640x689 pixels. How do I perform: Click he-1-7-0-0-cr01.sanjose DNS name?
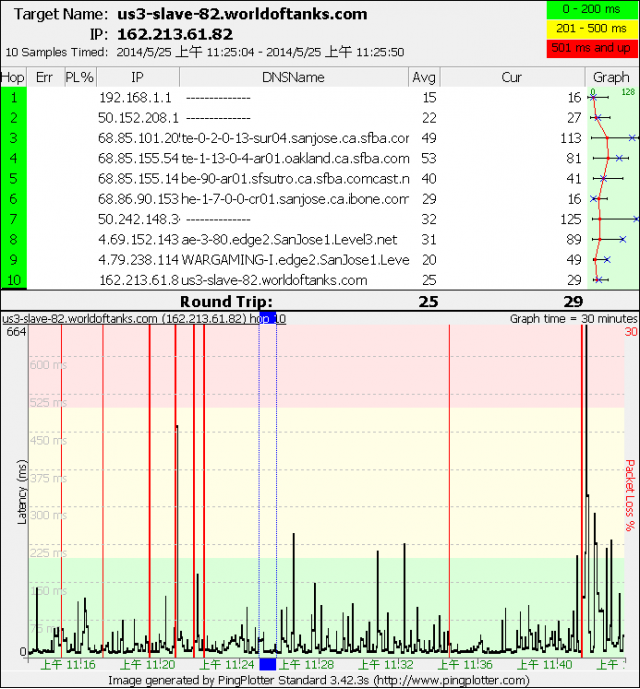pos(295,199)
